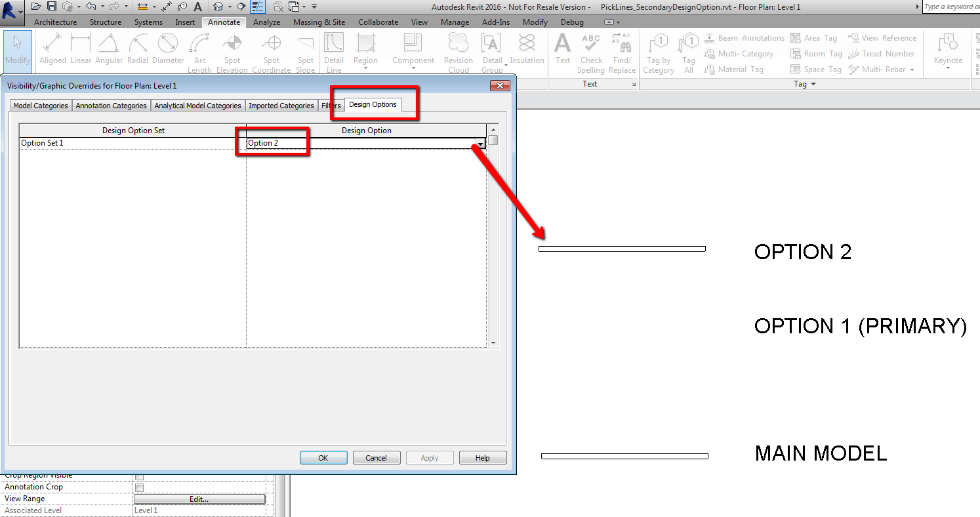Switch to the Model Categories tab
This screenshot has height=517, width=980.
[x=40, y=105]
